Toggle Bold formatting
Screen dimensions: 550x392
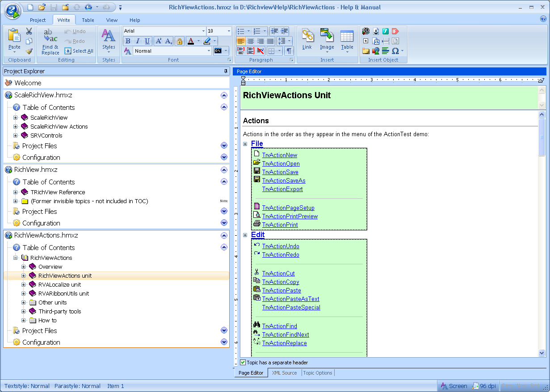(x=128, y=41)
